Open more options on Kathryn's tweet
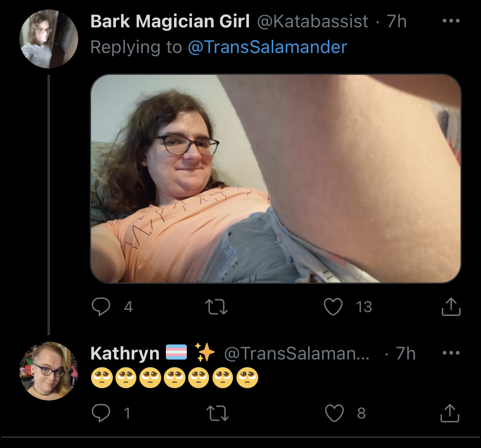The image size is (481, 448). [451, 353]
